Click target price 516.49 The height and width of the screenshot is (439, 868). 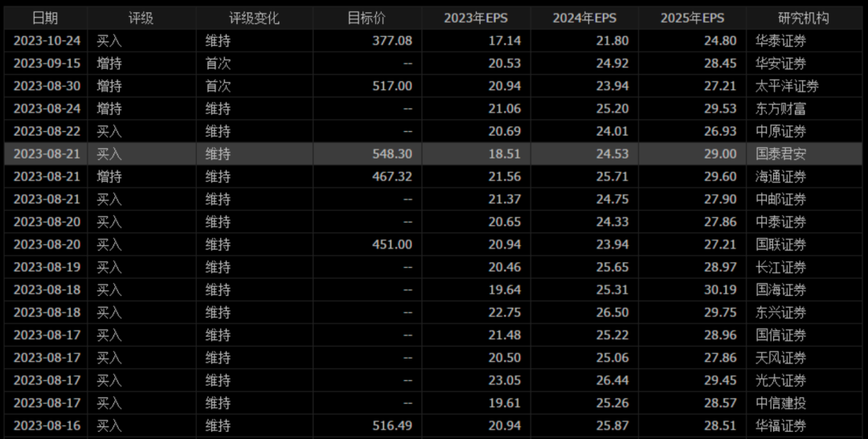pyautogui.click(x=392, y=426)
